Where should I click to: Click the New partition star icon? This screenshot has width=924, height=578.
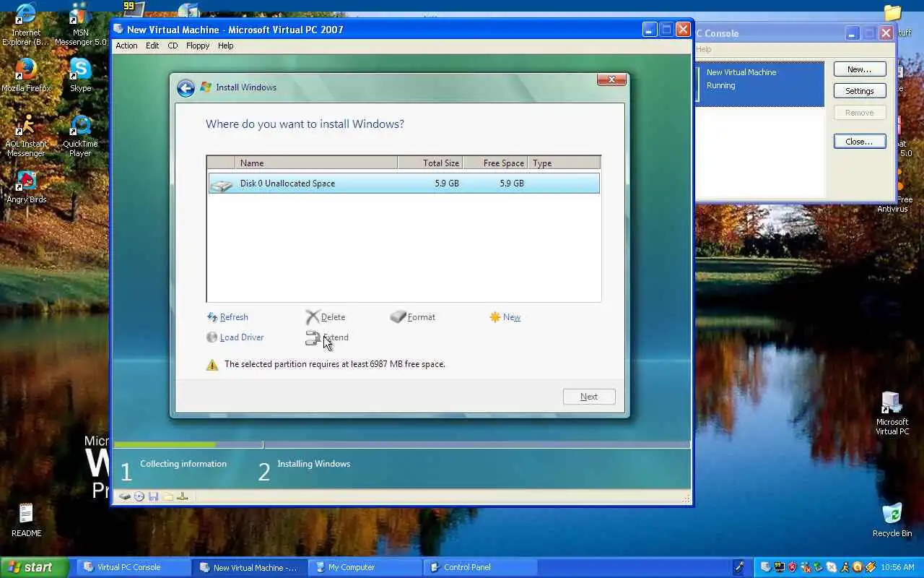(x=495, y=317)
